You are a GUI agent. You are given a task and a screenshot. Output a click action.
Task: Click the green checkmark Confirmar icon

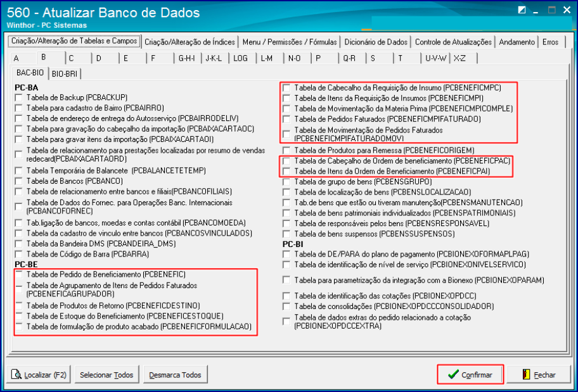(453, 374)
